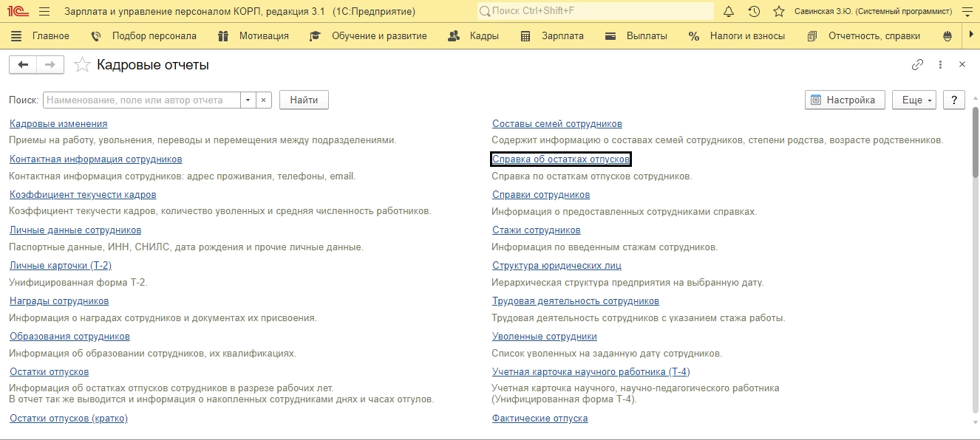Open report Учетная карточка научного работника (Т-4)
This screenshot has height=440, width=980.
pos(591,372)
